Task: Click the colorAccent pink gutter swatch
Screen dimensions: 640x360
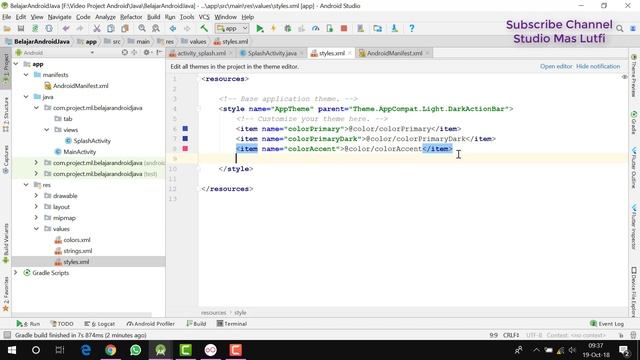Action: [185, 149]
